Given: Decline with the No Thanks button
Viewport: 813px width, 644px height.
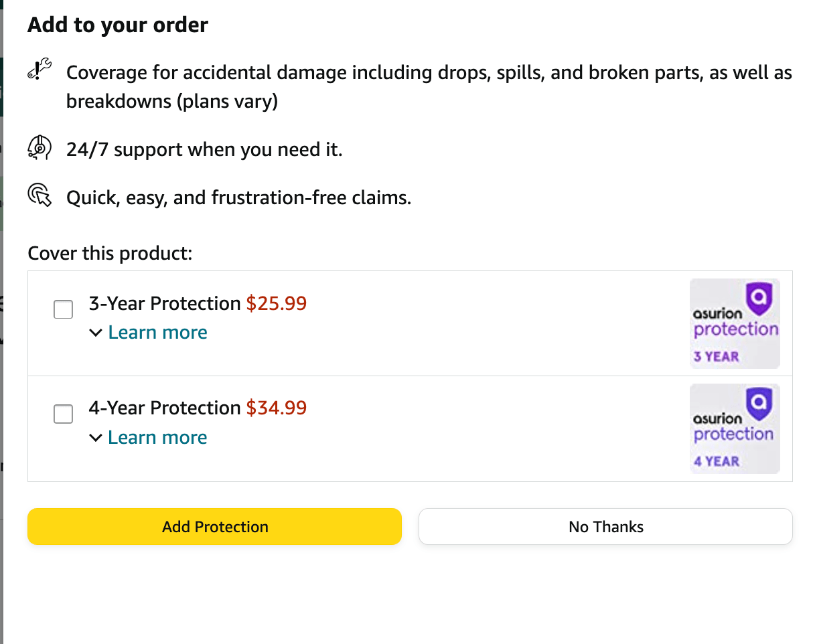Looking at the screenshot, I should 605,527.
